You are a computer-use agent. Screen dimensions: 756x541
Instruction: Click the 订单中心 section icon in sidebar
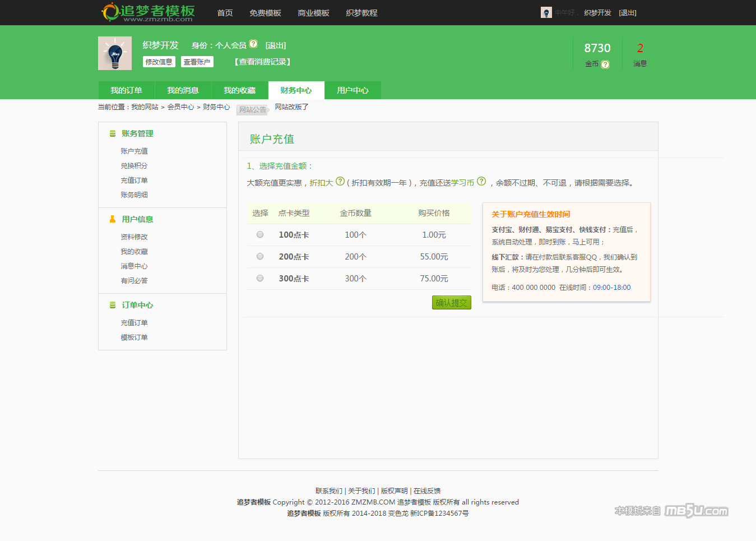[113, 305]
